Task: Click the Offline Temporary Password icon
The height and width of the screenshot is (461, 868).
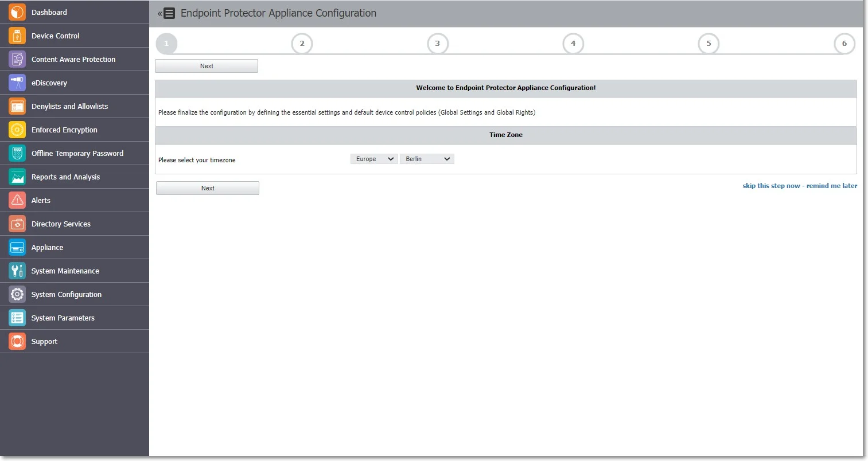Action: coord(17,153)
